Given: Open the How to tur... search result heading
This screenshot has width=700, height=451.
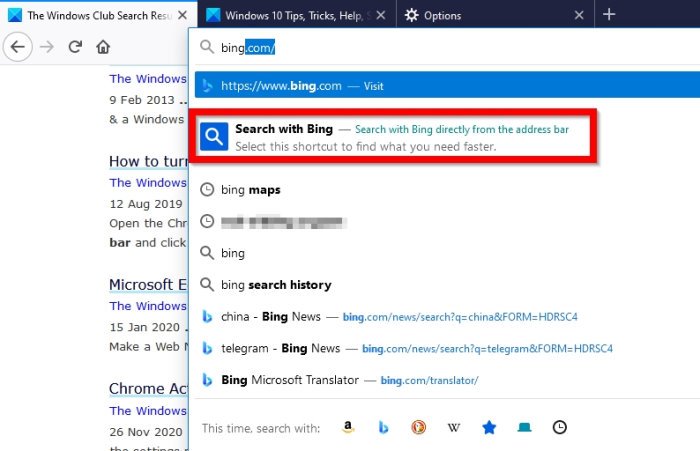Looking at the screenshot, I should 148,161.
